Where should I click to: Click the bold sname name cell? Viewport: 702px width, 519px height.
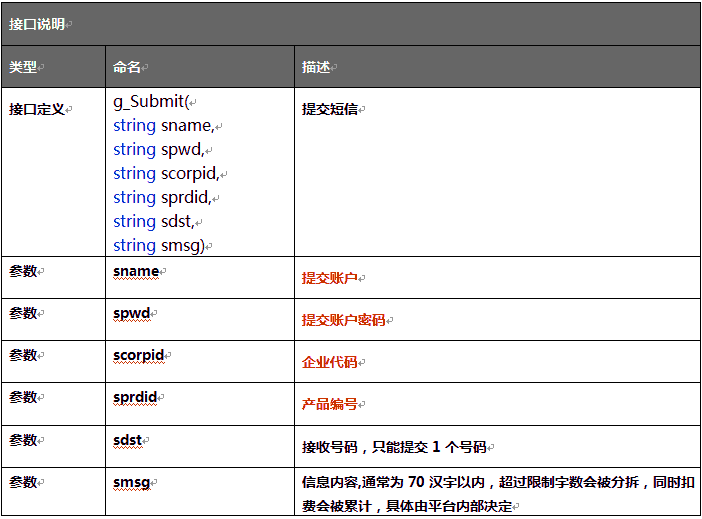pos(136,271)
